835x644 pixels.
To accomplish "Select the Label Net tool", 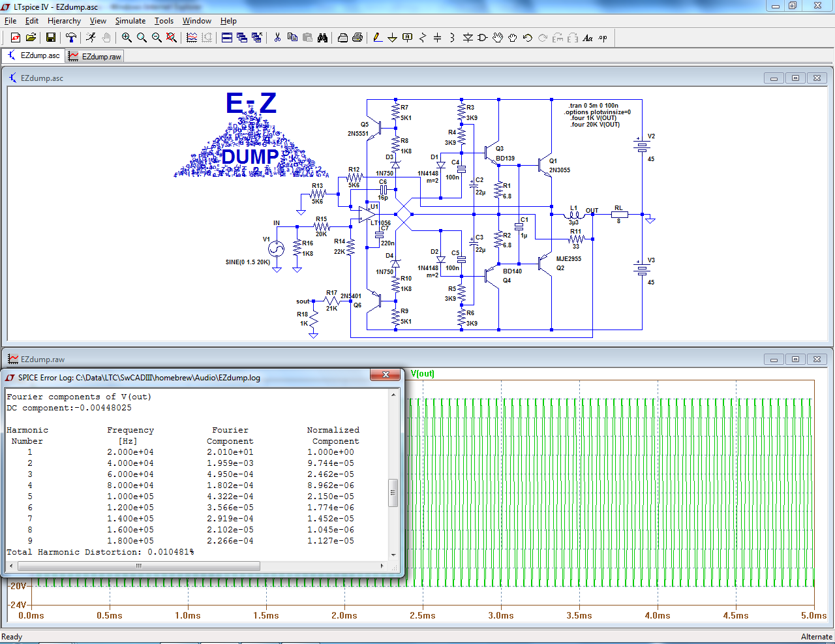I will (x=408, y=38).
